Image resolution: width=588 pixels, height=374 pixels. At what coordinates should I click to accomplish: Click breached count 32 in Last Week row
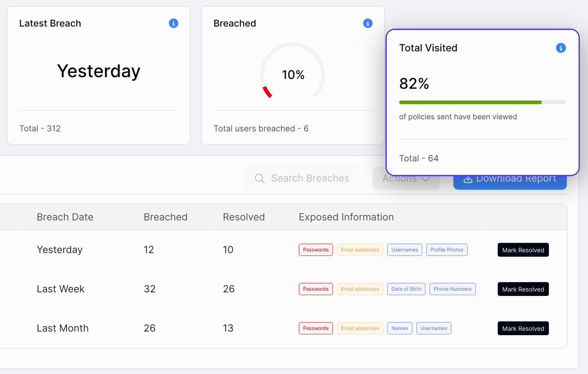(x=150, y=289)
